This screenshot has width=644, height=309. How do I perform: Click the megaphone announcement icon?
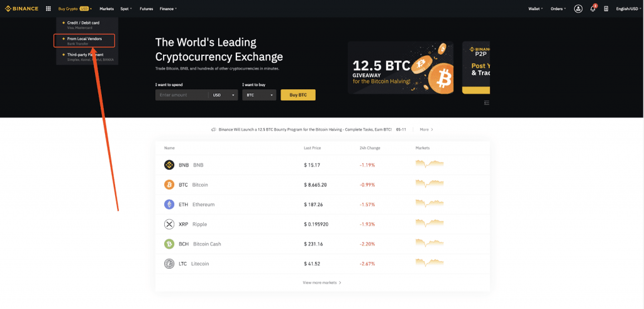click(214, 129)
